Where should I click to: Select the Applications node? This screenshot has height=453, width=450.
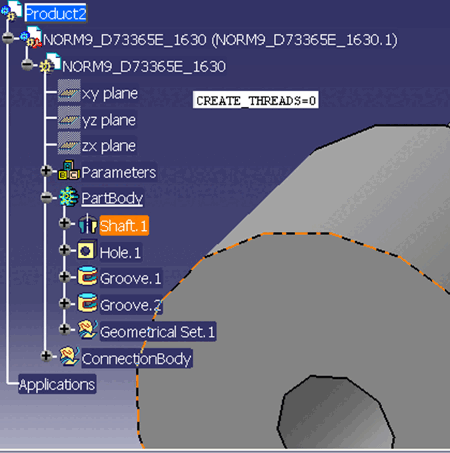(57, 384)
